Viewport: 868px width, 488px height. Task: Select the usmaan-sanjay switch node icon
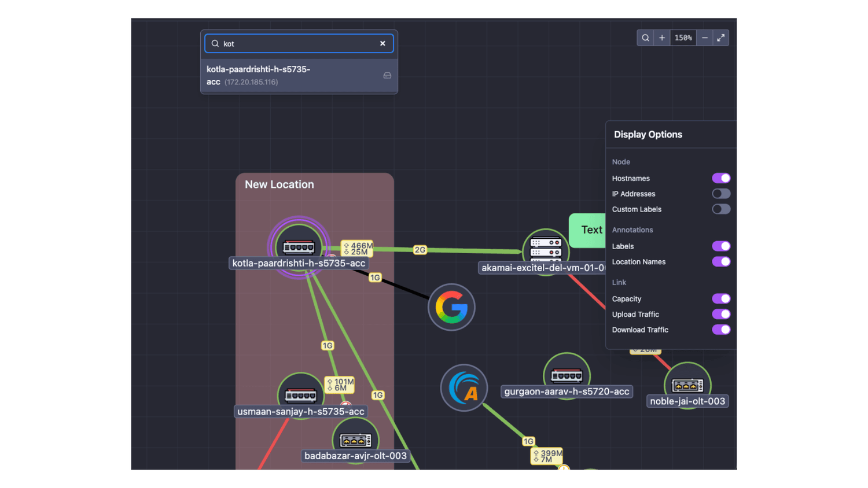pos(300,394)
